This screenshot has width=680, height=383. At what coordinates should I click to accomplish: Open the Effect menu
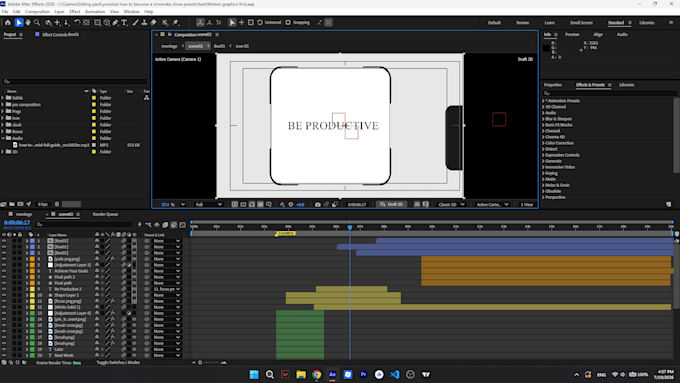[75, 12]
